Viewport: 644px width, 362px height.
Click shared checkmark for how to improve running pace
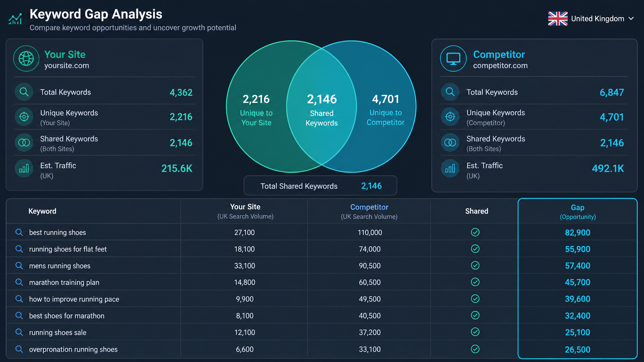click(475, 299)
